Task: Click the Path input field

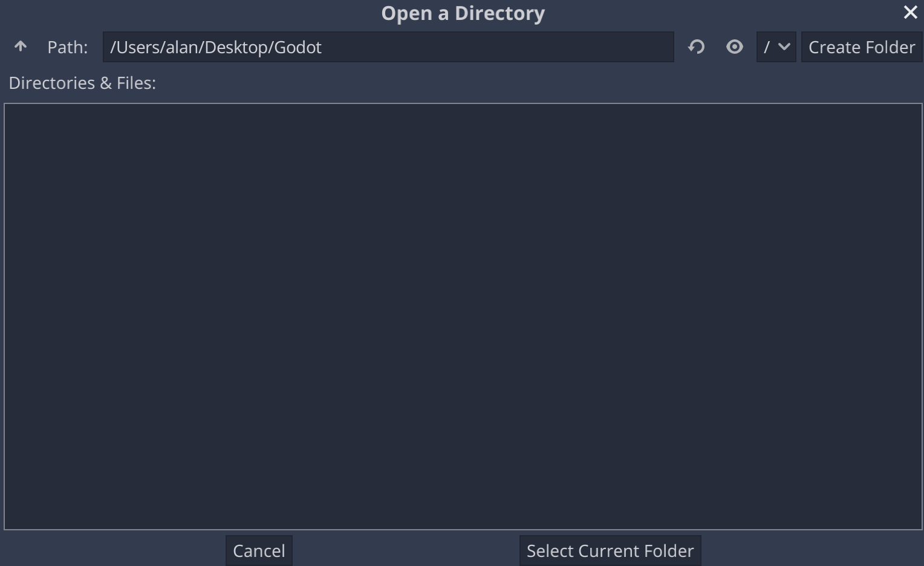Action: click(x=388, y=47)
